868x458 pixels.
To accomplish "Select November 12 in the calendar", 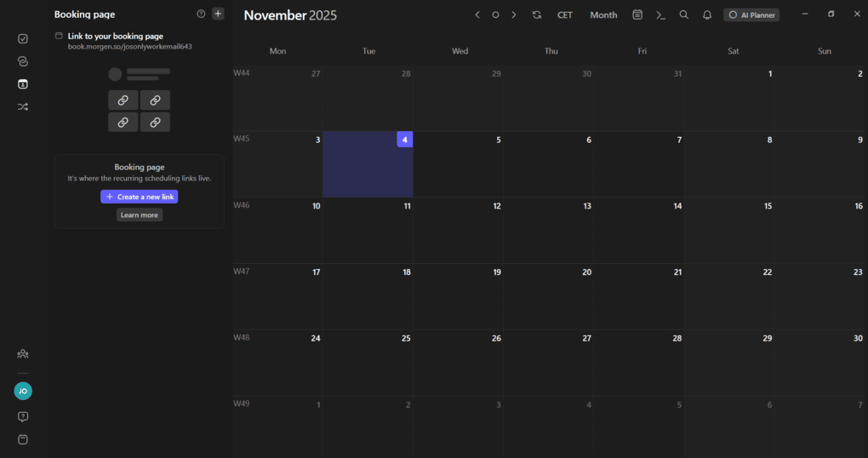I will 458,231.
